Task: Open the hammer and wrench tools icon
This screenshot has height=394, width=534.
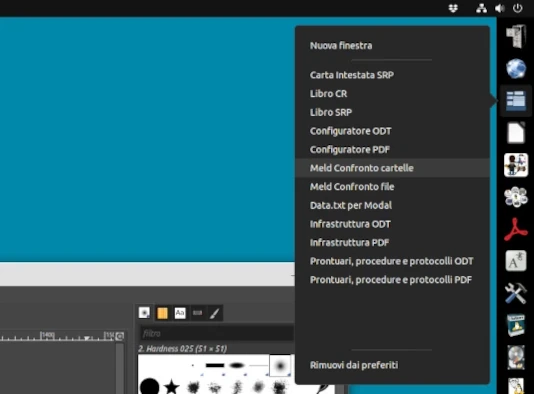Action: point(516,293)
